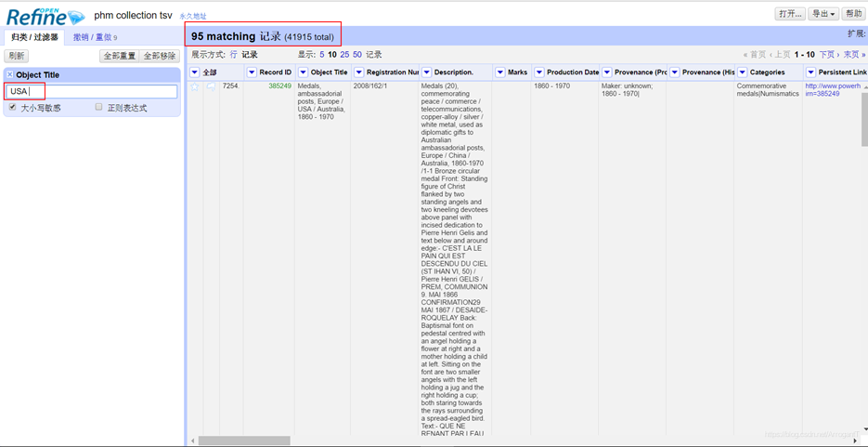Open Production Date column dropdown
This screenshot has height=447, width=868.
(x=539, y=72)
